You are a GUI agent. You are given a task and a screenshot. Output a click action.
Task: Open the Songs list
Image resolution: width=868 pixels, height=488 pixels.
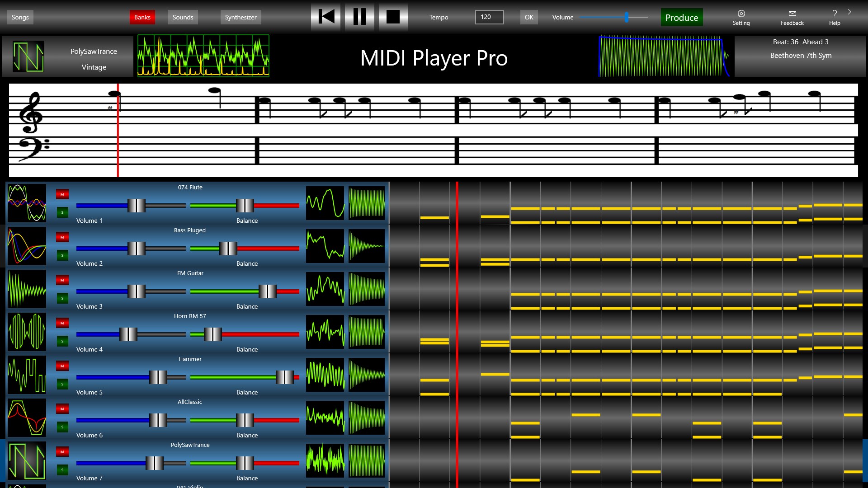pyautogui.click(x=20, y=17)
